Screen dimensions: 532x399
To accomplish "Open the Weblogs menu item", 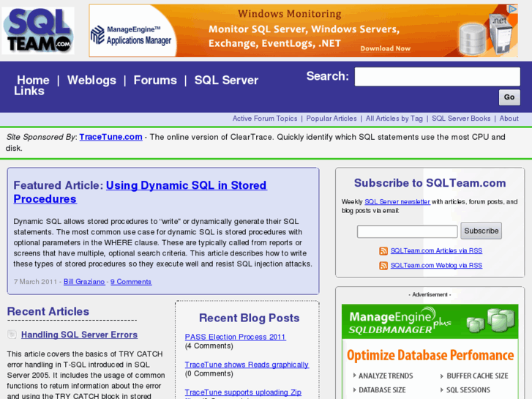I will (x=91, y=80).
